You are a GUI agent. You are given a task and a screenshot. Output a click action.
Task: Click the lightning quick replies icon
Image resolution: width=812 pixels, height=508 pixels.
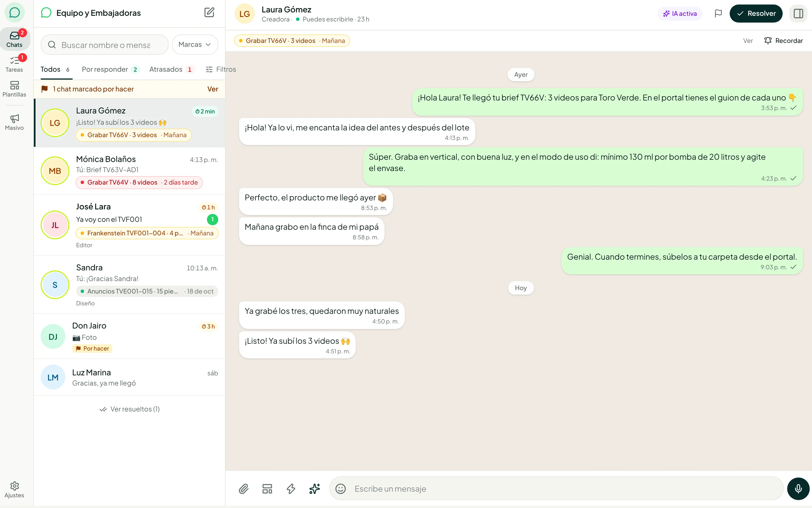[x=291, y=489]
